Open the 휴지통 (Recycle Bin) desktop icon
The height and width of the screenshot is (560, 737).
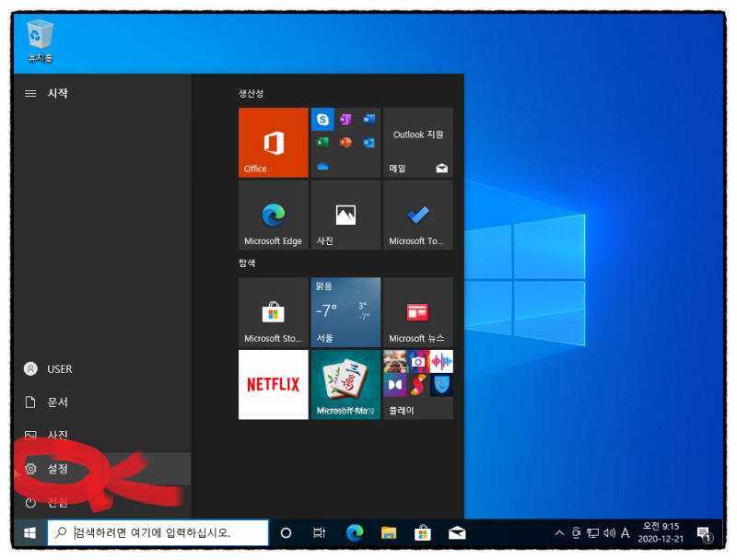click(40, 41)
